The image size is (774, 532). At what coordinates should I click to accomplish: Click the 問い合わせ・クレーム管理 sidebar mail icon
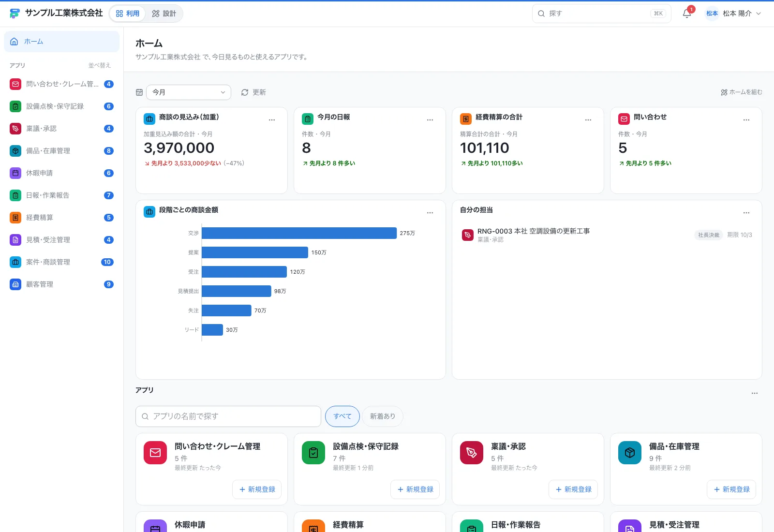pos(15,84)
